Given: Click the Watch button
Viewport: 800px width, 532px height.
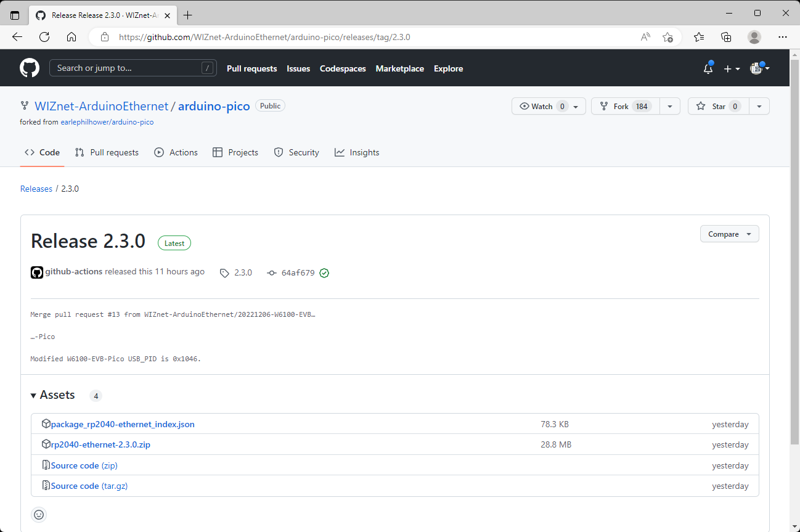Looking at the screenshot, I should (x=549, y=106).
